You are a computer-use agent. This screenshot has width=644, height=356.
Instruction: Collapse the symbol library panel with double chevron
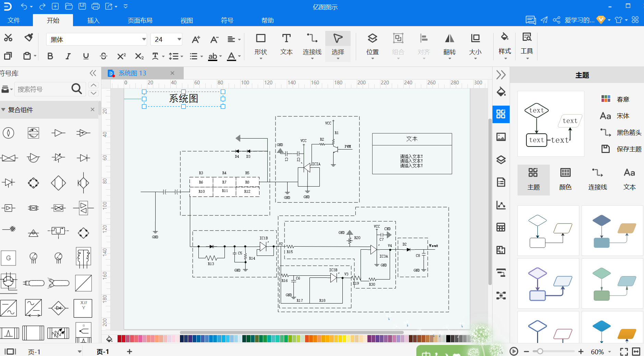click(x=93, y=73)
